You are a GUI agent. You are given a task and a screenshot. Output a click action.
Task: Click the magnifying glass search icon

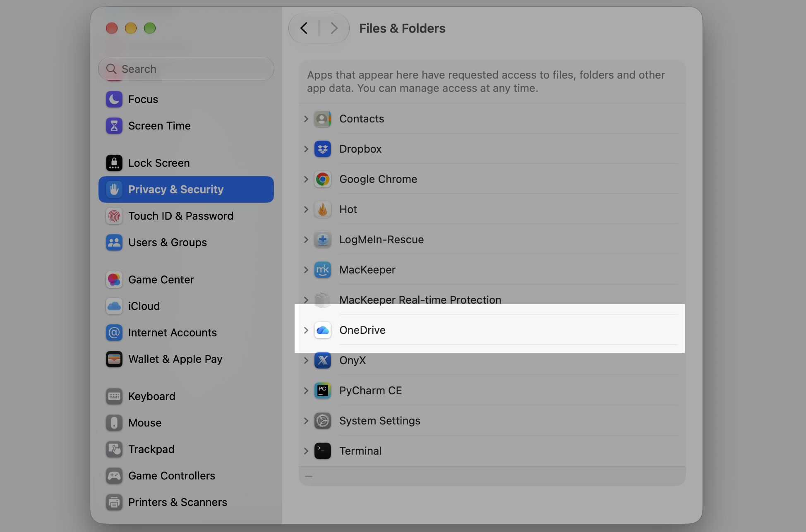[111, 69]
